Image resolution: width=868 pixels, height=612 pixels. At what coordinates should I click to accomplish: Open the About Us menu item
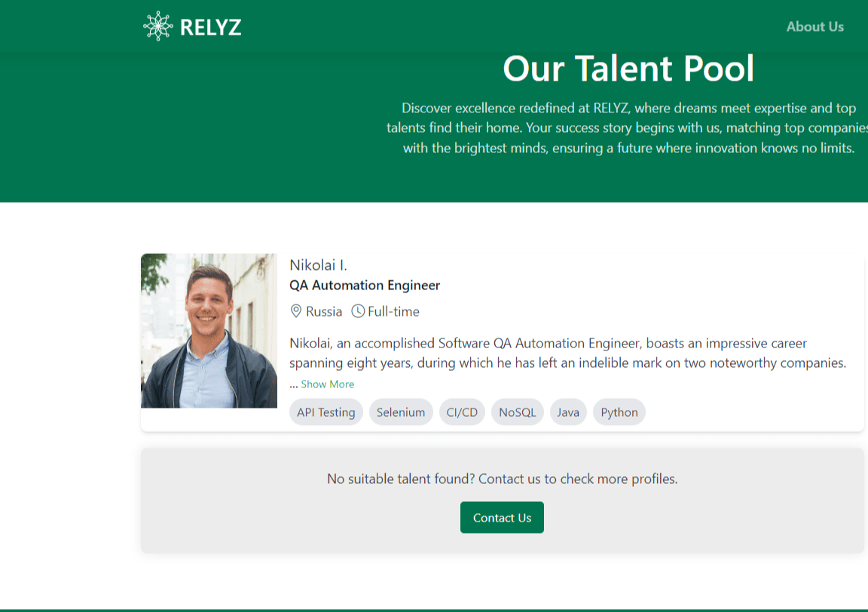[815, 26]
